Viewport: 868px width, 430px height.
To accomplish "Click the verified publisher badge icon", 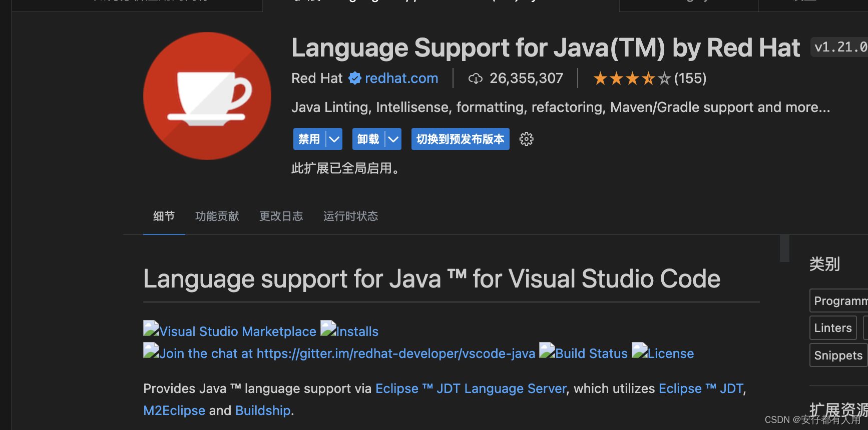I will tap(355, 78).
